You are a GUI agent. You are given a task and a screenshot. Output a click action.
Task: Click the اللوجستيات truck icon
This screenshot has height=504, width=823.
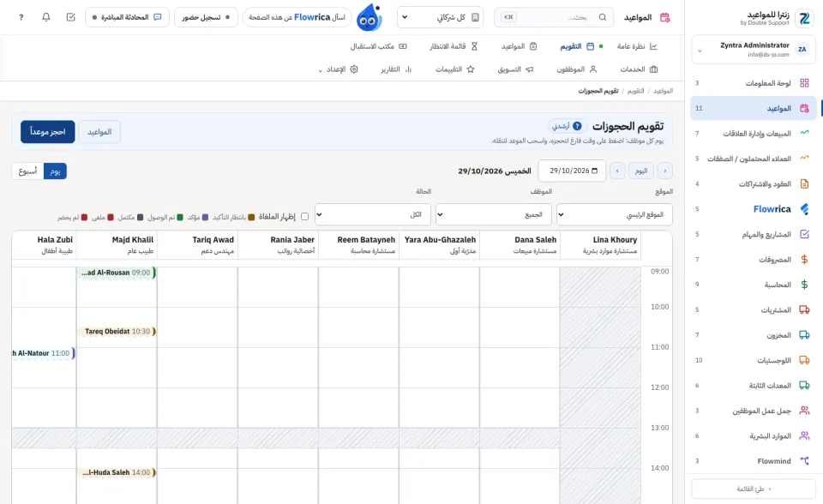tap(804, 360)
